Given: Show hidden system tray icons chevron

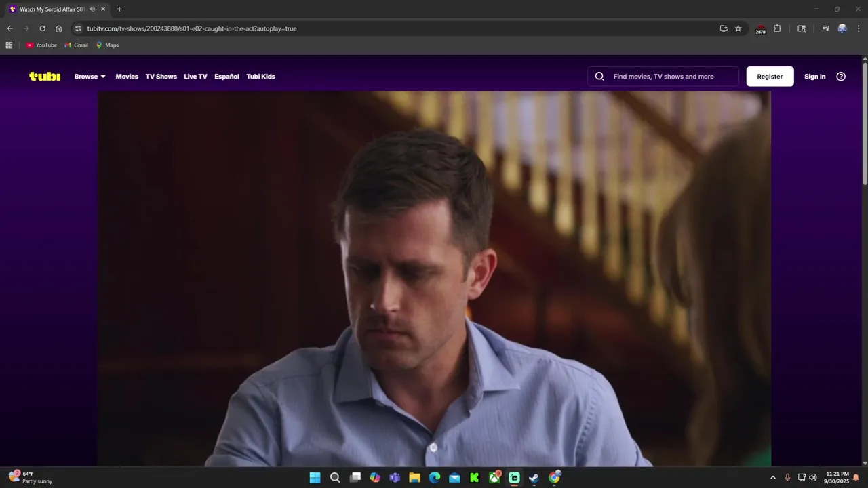Looking at the screenshot, I should [x=772, y=478].
